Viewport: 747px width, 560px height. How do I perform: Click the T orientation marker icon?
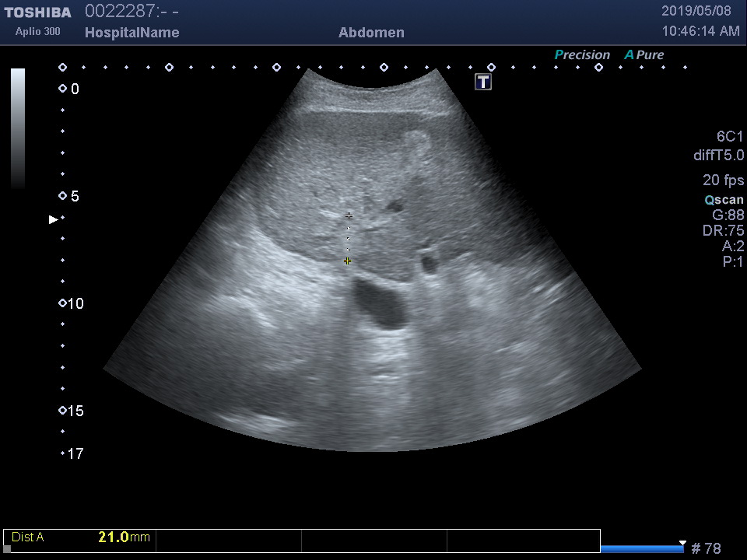[483, 82]
